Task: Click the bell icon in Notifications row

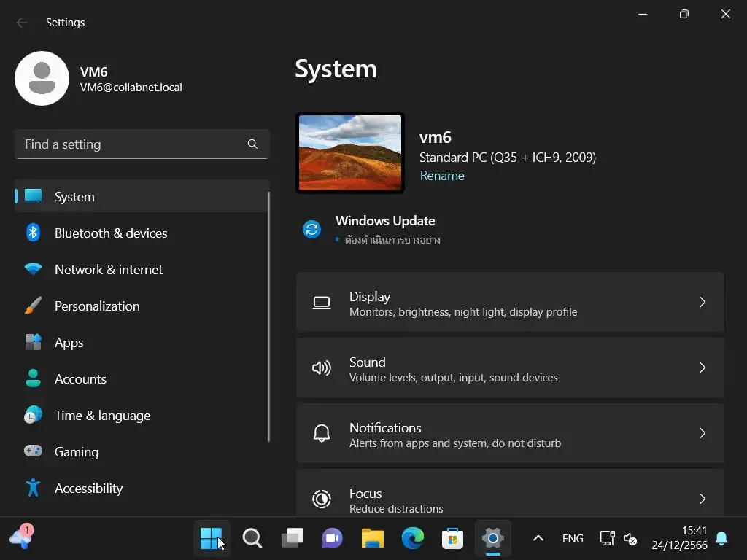Action: tap(322, 433)
